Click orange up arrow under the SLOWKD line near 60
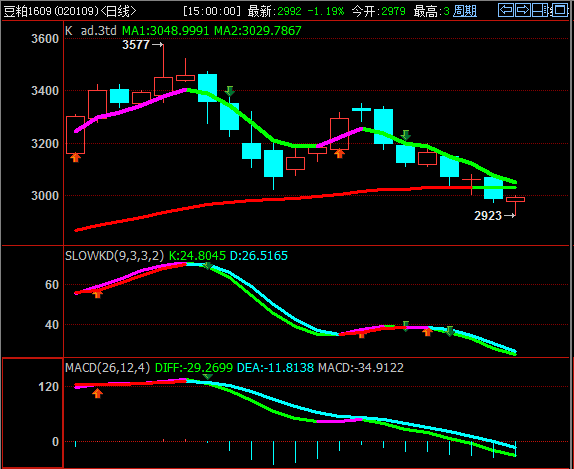The height and width of the screenshot is (469, 574). point(97,294)
